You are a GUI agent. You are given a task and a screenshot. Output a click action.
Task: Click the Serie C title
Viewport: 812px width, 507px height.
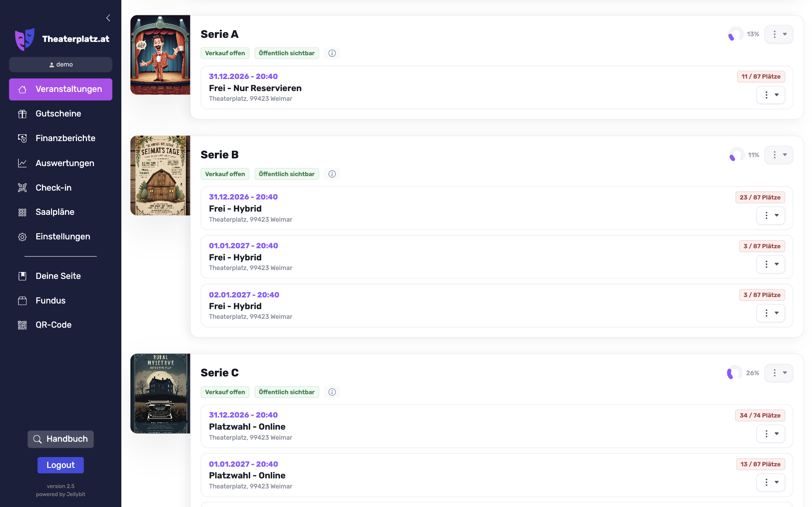click(220, 373)
